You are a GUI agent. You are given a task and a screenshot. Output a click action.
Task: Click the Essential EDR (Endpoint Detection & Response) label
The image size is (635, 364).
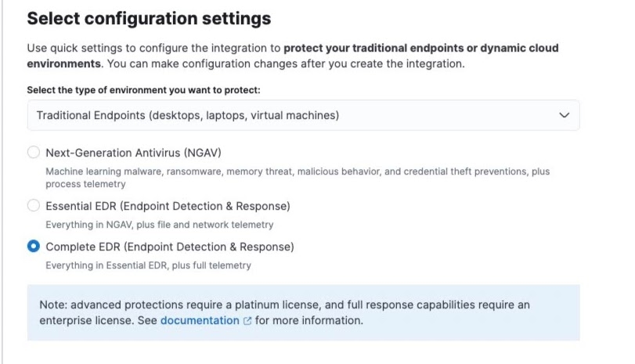168,206
